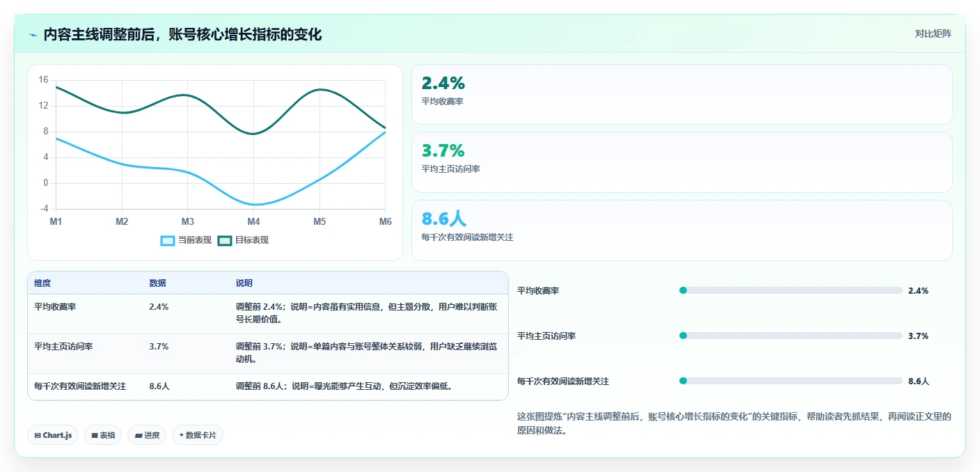The width and height of the screenshot is (980, 472).
Task: Click the 3.7% cell in the table
Action: click(186, 354)
